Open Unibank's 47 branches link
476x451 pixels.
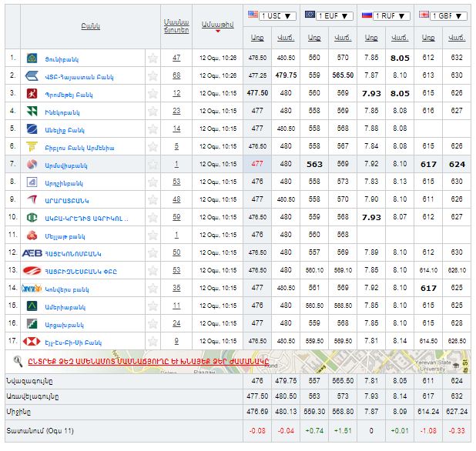click(x=176, y=58)
